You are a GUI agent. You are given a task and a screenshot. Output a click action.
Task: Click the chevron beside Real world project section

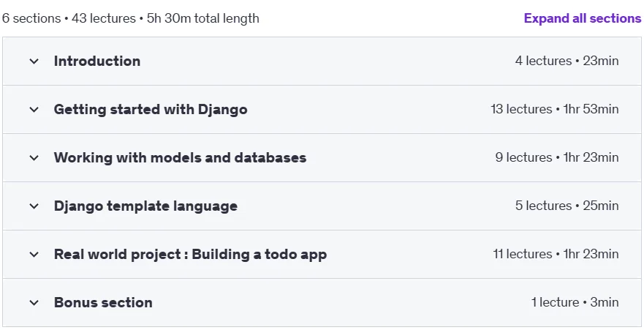click(34, 255)
